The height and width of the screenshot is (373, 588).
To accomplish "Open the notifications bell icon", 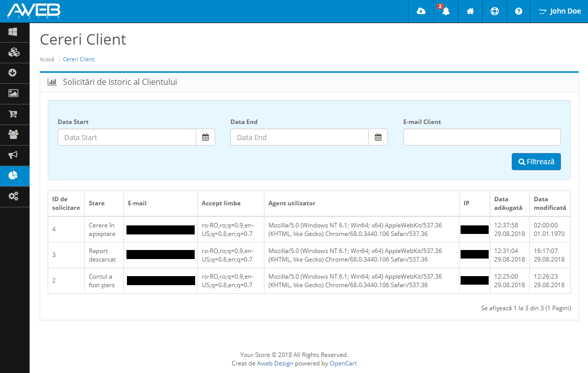I will click(446, 11).
